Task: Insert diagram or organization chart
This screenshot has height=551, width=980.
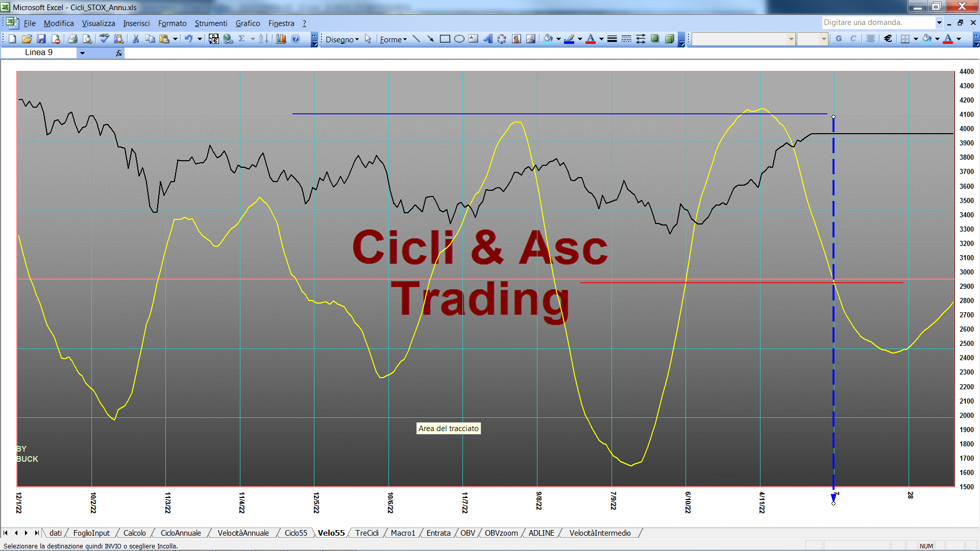Action: [502, 39]
